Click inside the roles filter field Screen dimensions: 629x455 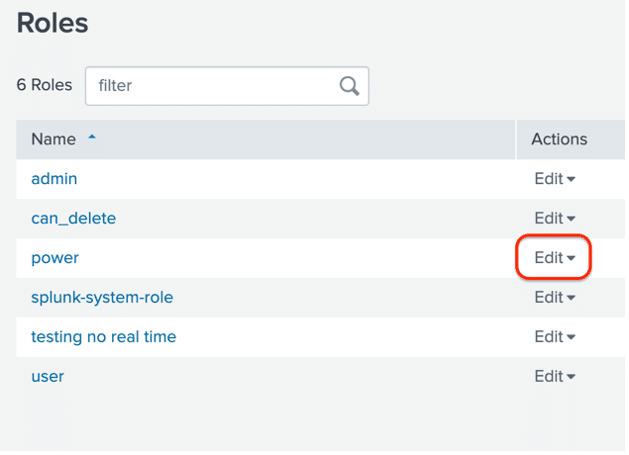pyautogui.click(x=227, y=86)
